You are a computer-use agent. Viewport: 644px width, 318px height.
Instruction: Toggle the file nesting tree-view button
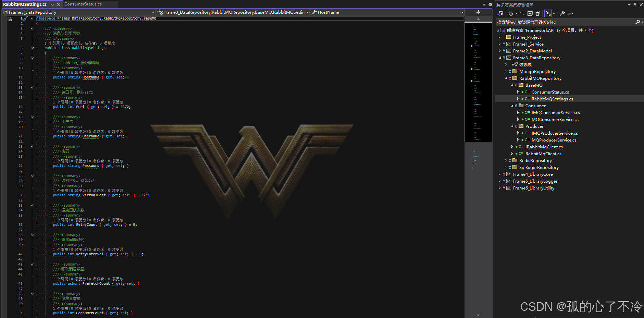(x=548, y=13)
